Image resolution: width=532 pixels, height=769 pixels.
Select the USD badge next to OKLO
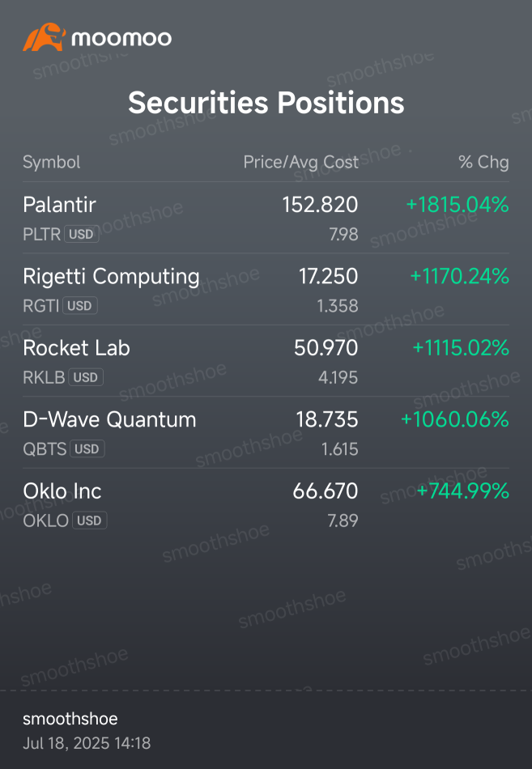[89, 520]
